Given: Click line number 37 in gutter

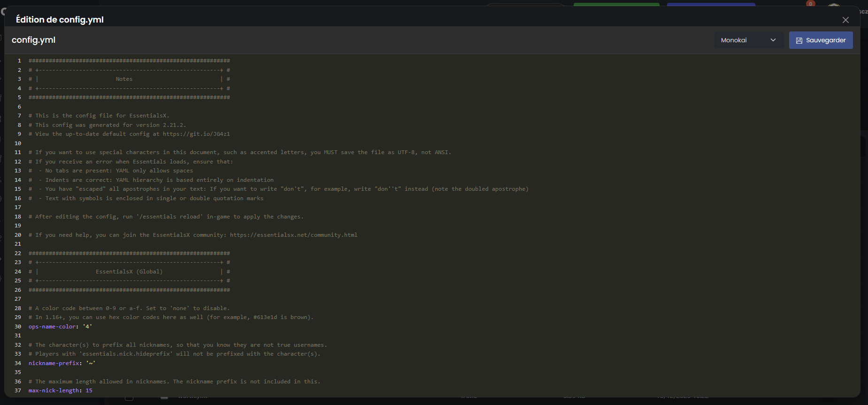Looking at the screenshot, I should 18,390.
